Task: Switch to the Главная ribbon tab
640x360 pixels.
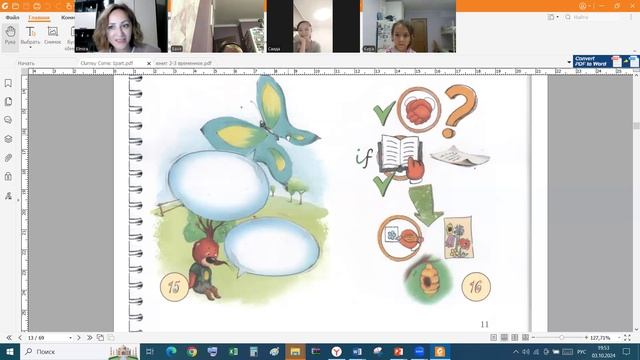Action: tap(39, 18)
